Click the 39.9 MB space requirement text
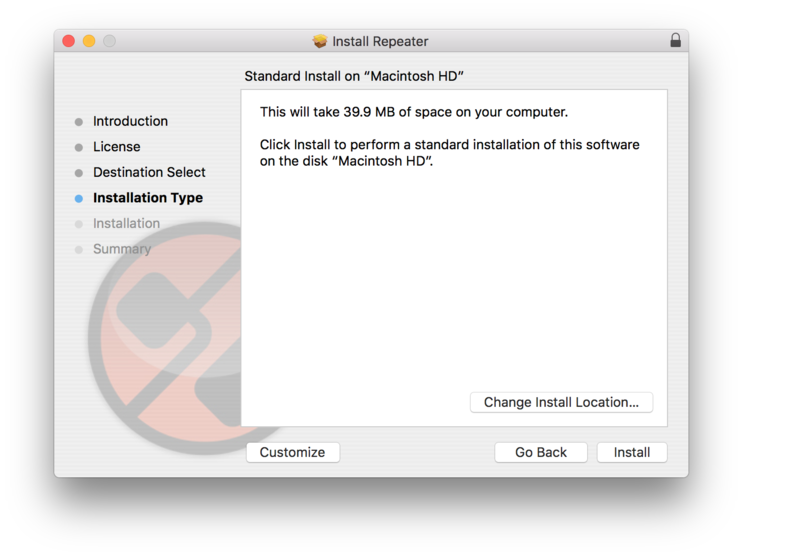This screenshot has height=552, width=800. coord(413,112)
